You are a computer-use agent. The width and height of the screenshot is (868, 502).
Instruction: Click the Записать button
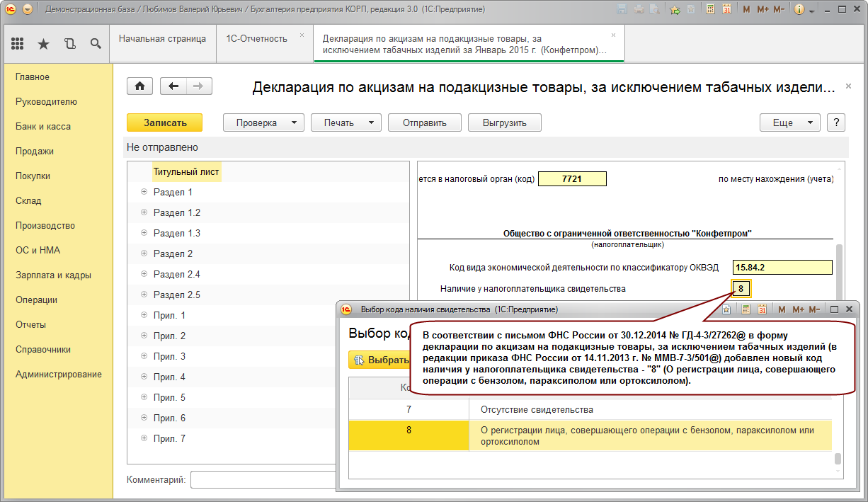click(x=165, y=122)
